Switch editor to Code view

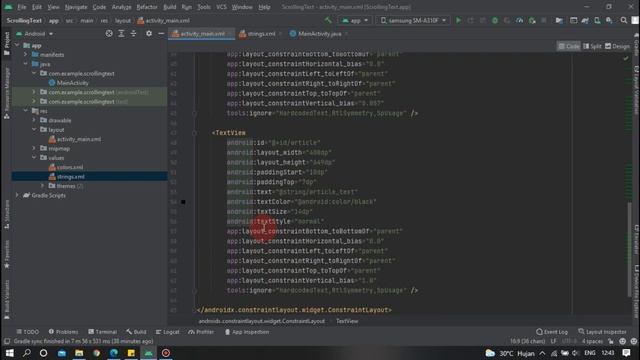tap(569, 46)
